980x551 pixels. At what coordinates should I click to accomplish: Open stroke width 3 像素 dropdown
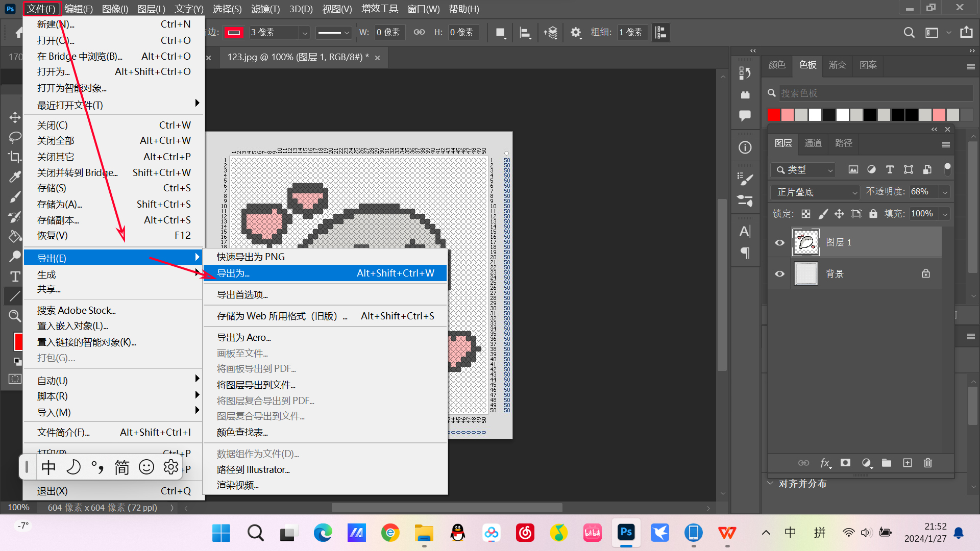305,33
